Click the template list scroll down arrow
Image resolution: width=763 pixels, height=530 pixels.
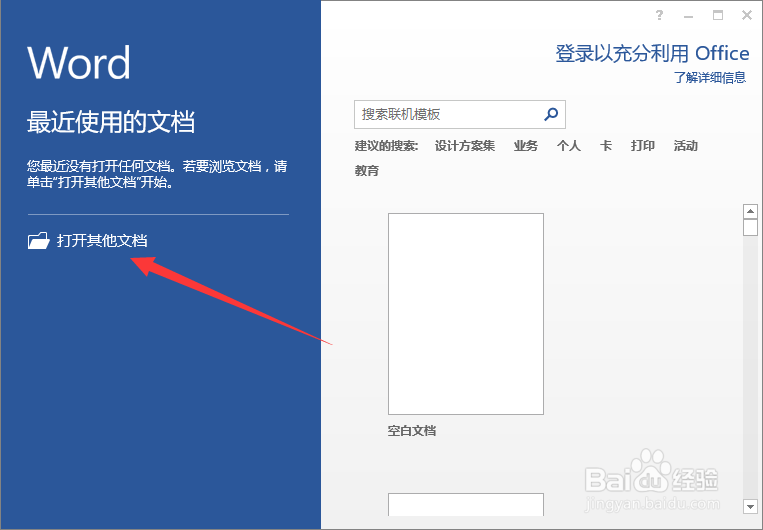pos(750,506)
